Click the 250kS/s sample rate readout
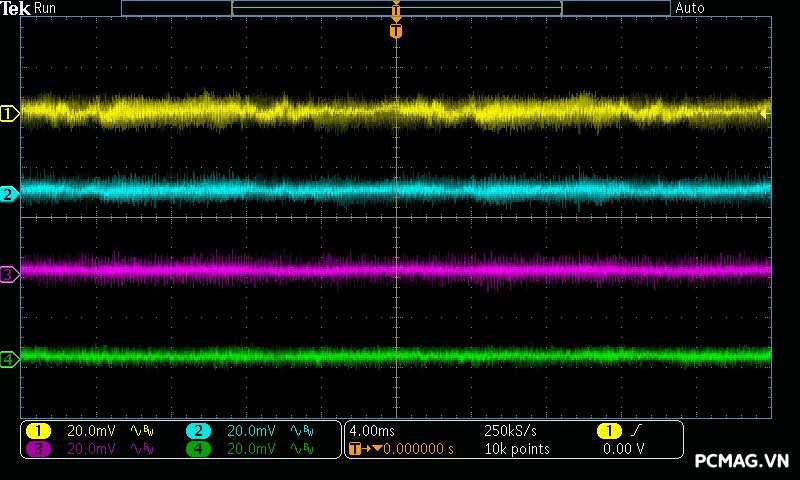 pos(510,431)
